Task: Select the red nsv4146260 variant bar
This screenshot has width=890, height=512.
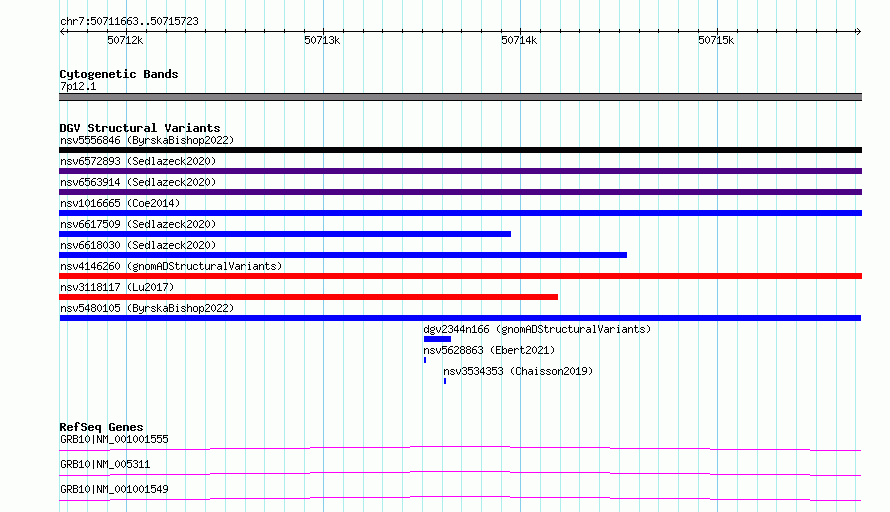Action: point(460,276)
